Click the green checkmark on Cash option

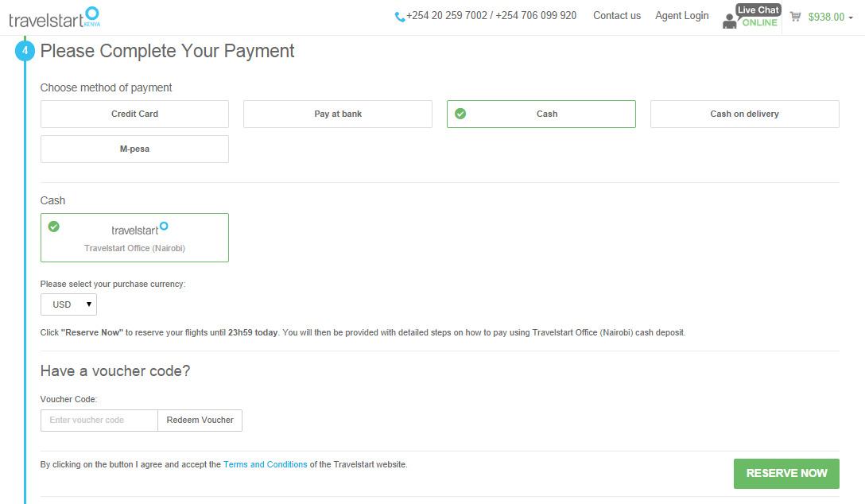(460, 114)
